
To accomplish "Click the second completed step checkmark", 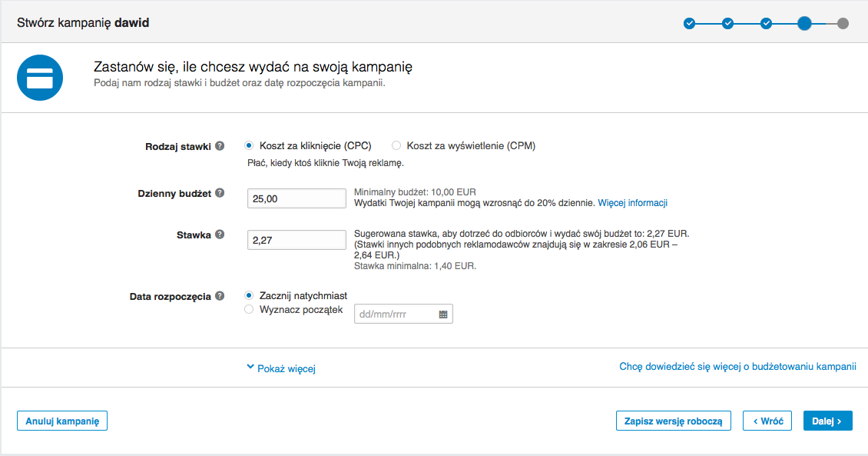I will [x=727, y=23].
